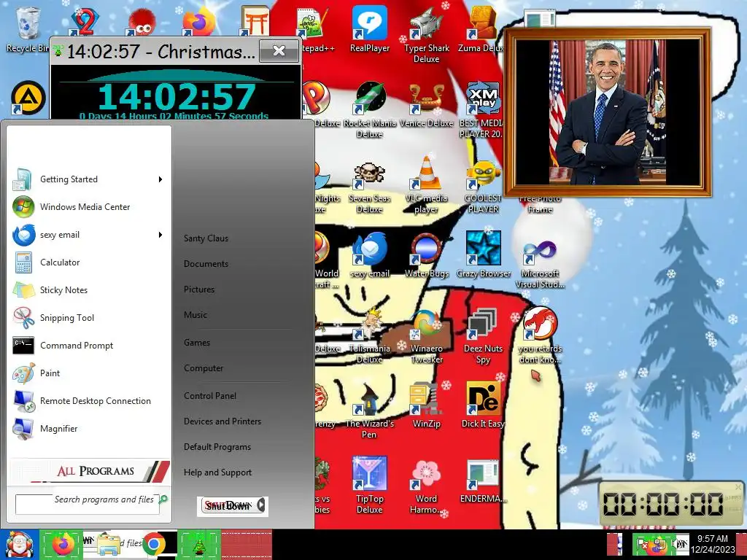The height and width of the screenshot is (560, 747).
Task: Launch Microsoft Visual Studio shortcut
Action: pos(540,262)
